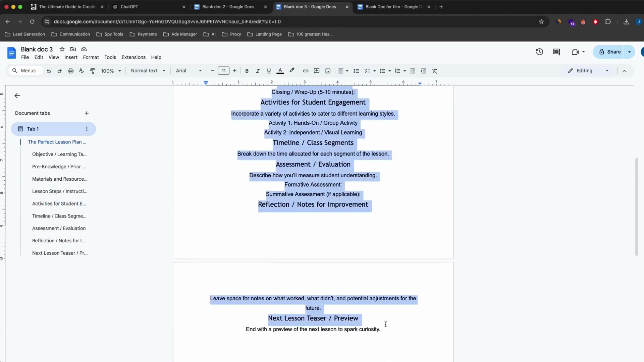Run spelling and grammar check icon

[82, 71]
